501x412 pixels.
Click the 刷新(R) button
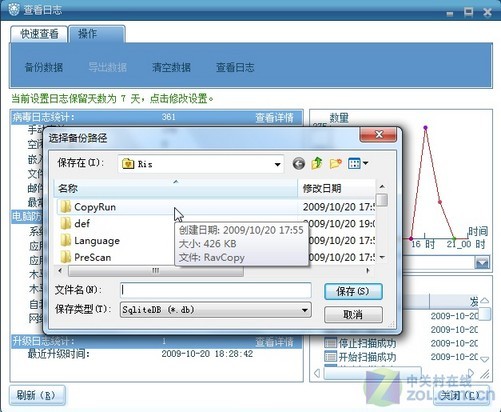click(x=37, y=395)
